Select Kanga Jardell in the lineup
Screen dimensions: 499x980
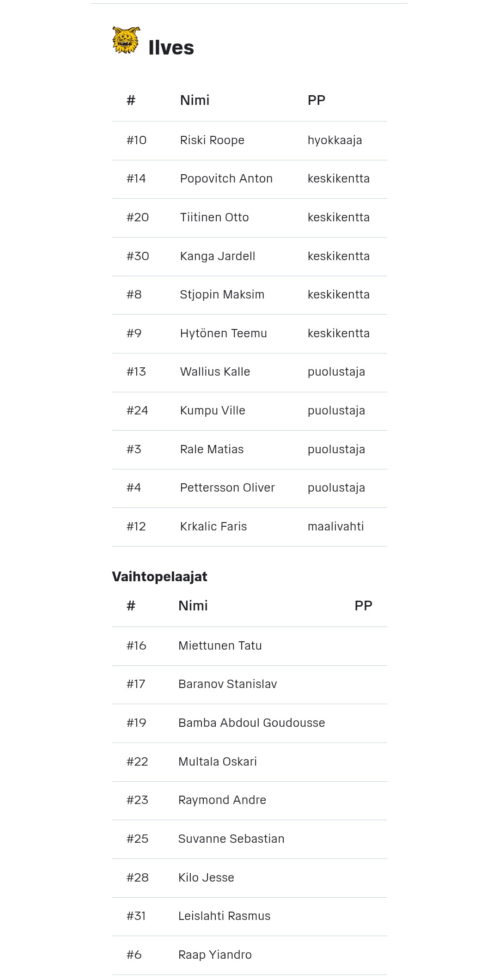coord(218,256)
